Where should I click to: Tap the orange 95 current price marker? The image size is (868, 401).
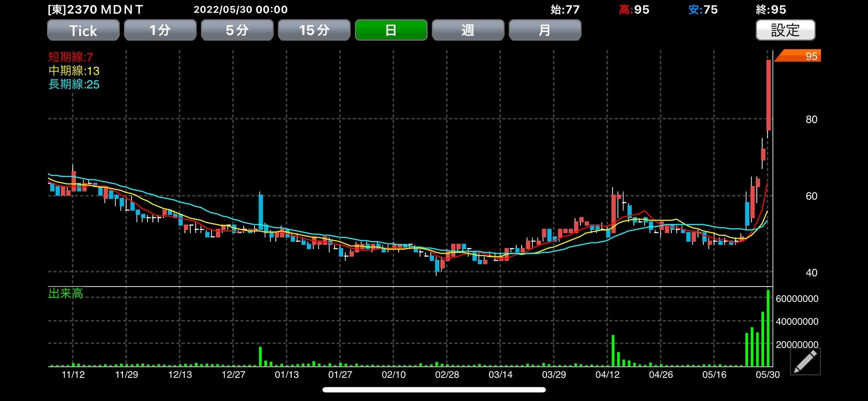798,56
